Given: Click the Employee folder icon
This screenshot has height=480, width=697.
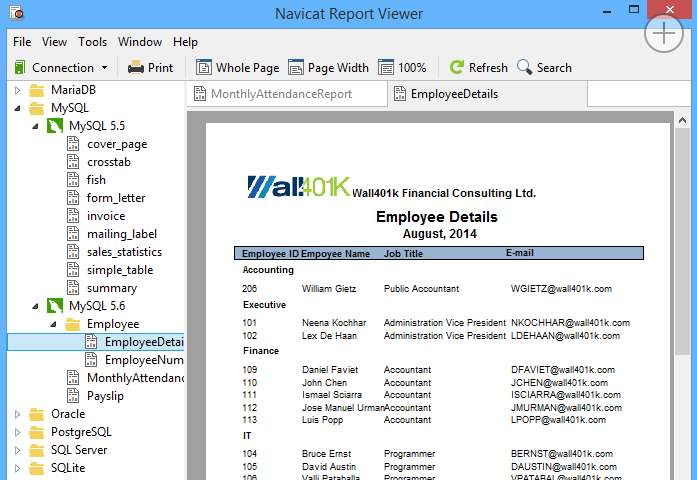Looking at the screenshot, I should click(x=72, y=324).
